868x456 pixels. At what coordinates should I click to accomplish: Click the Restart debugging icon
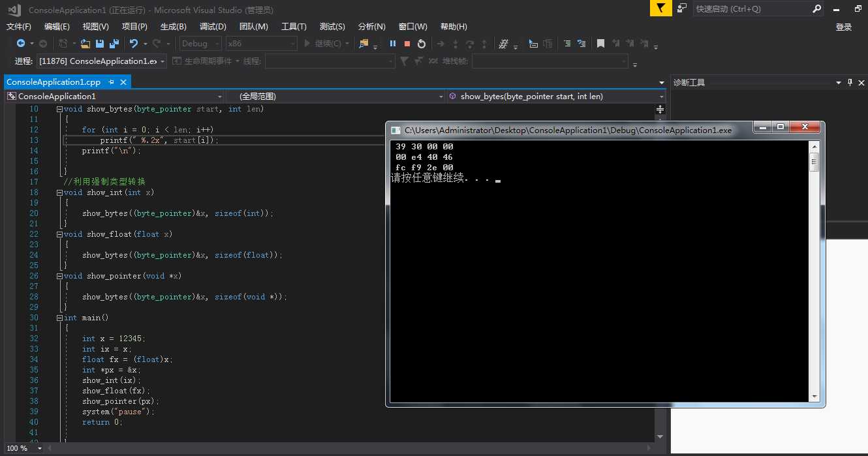pyautogui.click(x=422, y=44)
